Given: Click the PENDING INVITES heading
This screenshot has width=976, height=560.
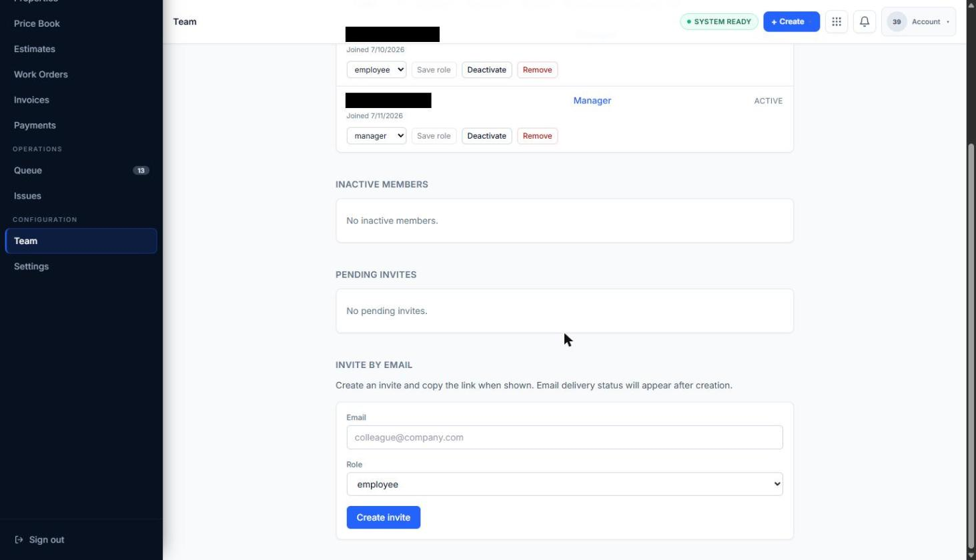Looking at the screenshot, I should [376, 275].
